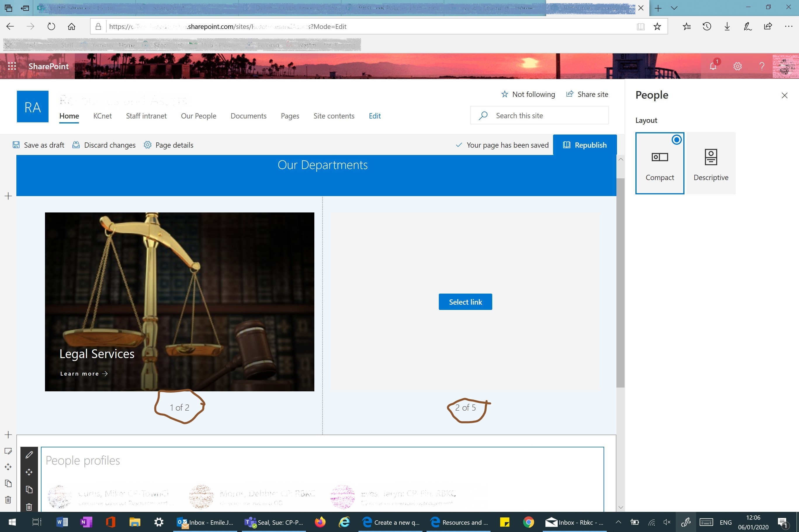Click the help question mark icon
This screenshot has height=532, width=799.
pyautogui.click(x=762, y=66)
